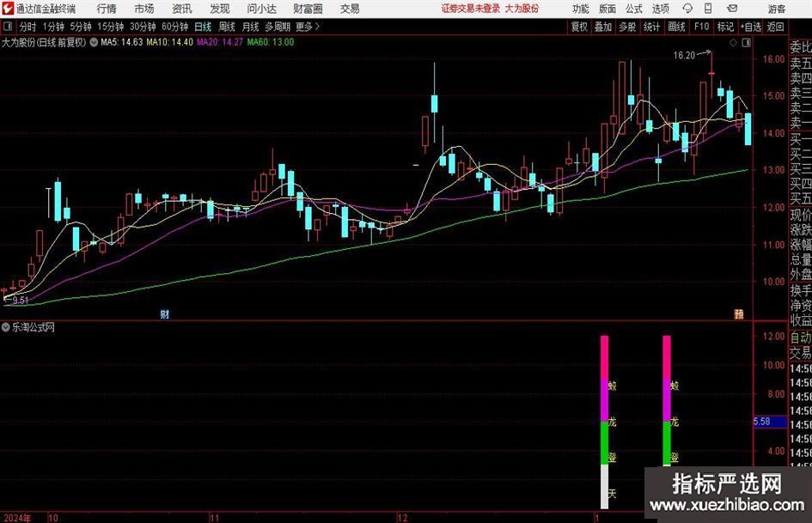
Task: Switch to 30分钟 period
Action: [143, 27]
